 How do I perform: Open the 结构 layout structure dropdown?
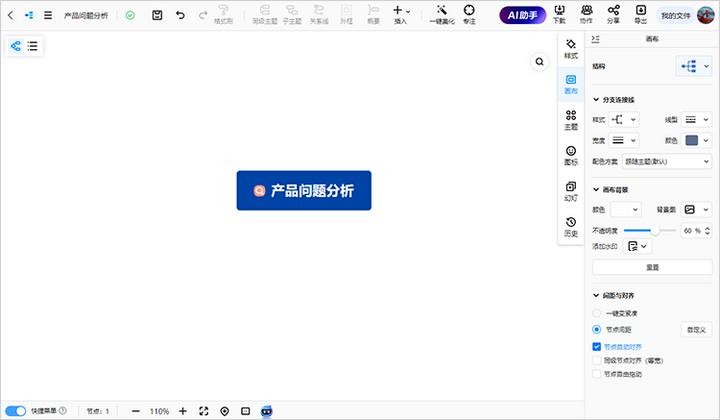tap(693, 66)
